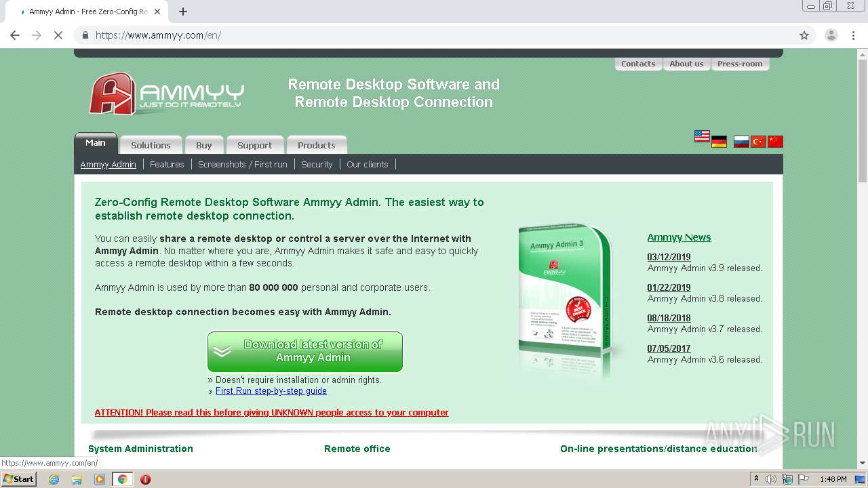Click the Contacts button
This screenshot has width=868, height=488.
638,64
